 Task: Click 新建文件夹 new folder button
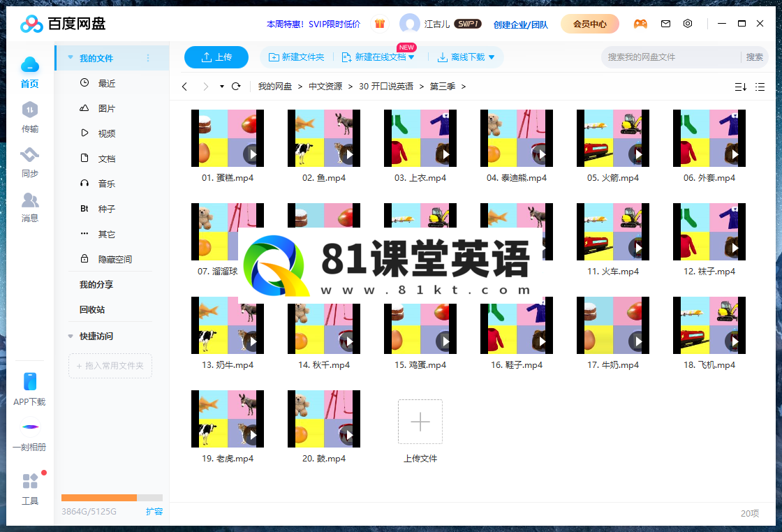point(296,57)
